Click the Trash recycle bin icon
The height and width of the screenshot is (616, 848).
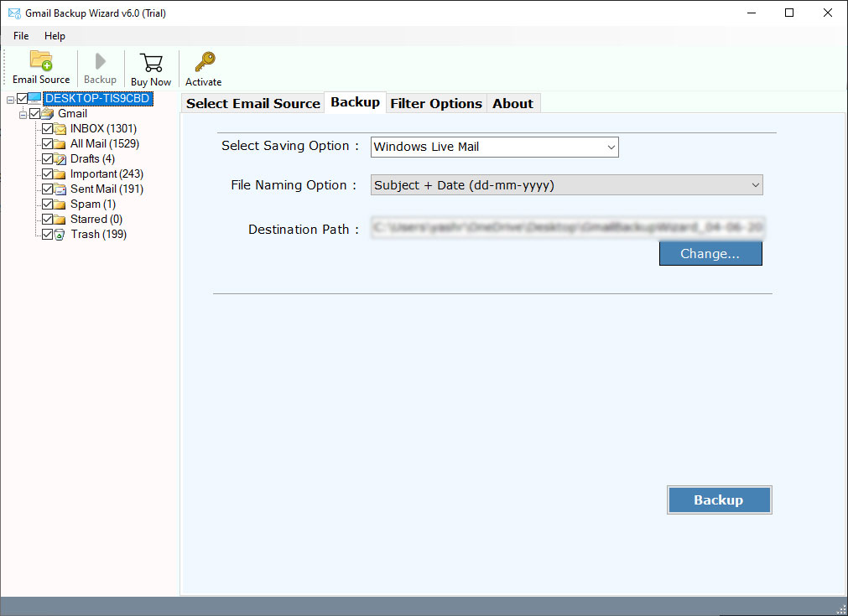click(x=60, y=235)
